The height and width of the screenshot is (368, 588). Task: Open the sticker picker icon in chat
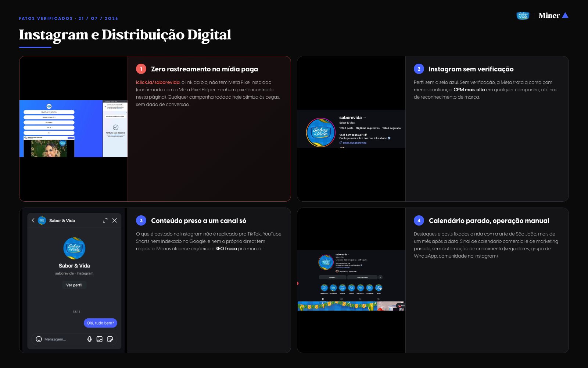pos(110,339)
